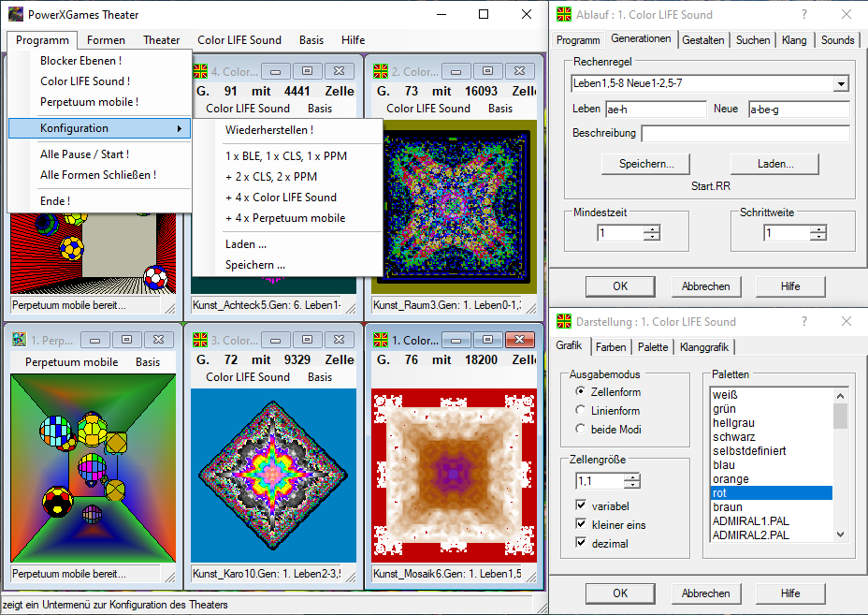Open the Formen menu
Screen dimensions: 868x615
(106, 40)
